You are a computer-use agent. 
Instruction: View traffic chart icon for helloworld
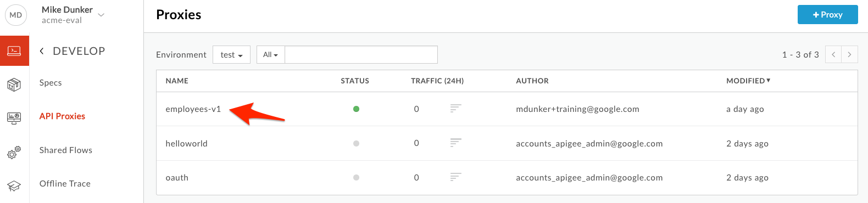tap(455, 143)
